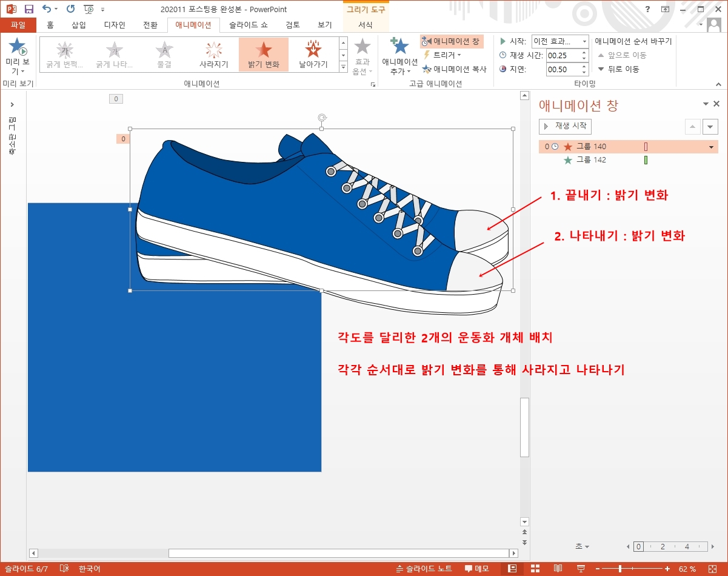Fit slide to current window icon
This screenshot has height=576, width=728.
tap(714, 569)
